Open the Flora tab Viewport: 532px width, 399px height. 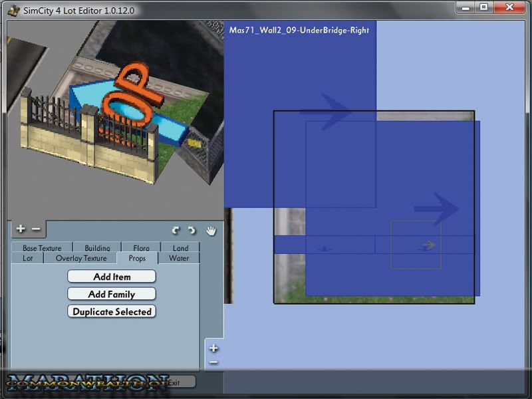coord(141,247)
